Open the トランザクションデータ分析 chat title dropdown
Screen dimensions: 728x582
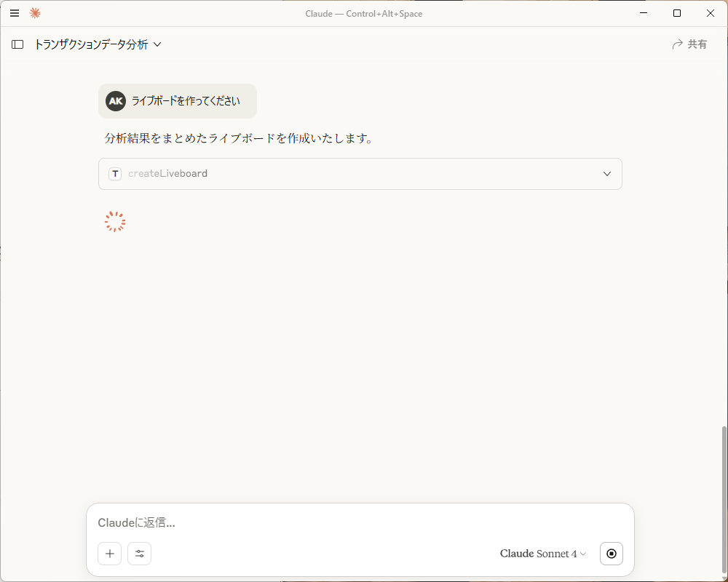pos(98,44)
